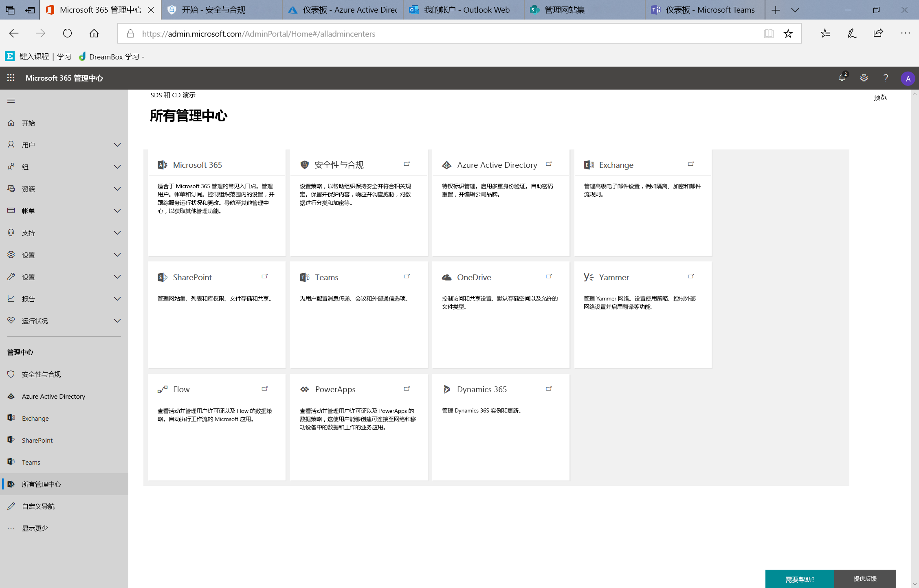Switch to Azure Active Directory tab
The width and height of the screenshot is (919, 588).
(x=343, y=10)
